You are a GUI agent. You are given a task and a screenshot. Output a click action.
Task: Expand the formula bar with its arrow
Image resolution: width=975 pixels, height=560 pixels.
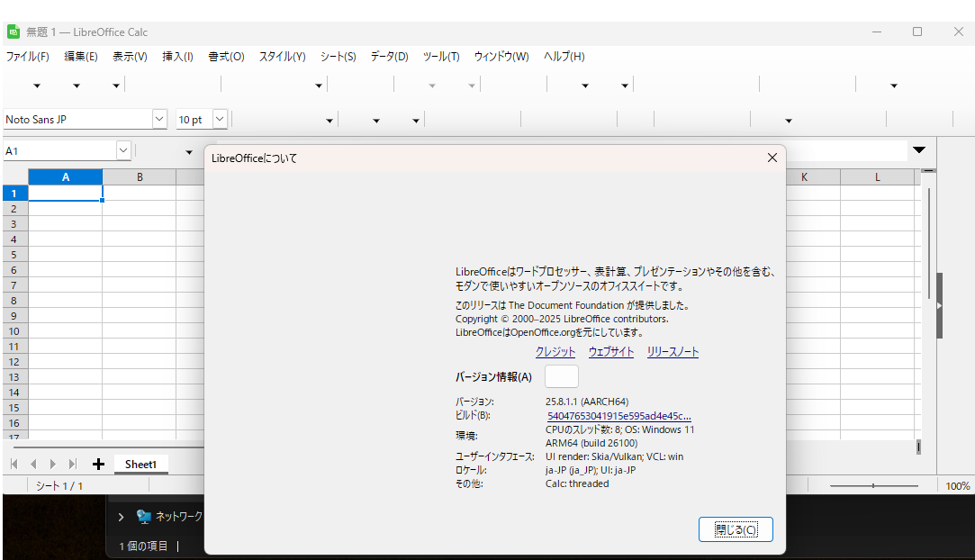pos(919,150)
